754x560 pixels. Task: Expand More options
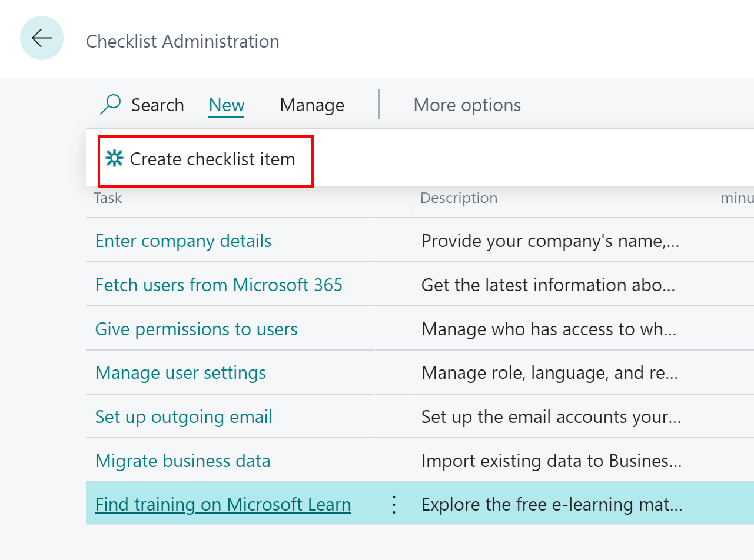[x=467, y=104]
